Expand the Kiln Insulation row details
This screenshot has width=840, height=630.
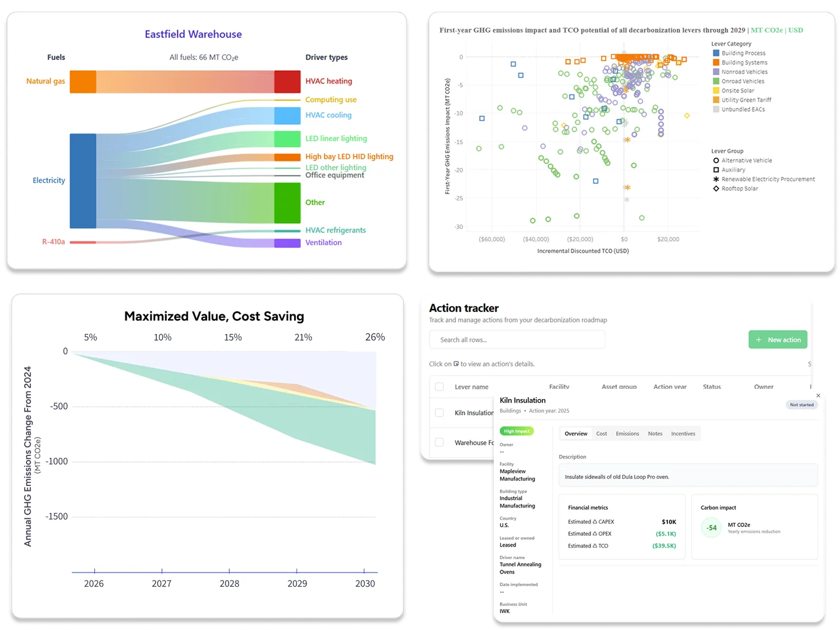(x=474, y=413)
